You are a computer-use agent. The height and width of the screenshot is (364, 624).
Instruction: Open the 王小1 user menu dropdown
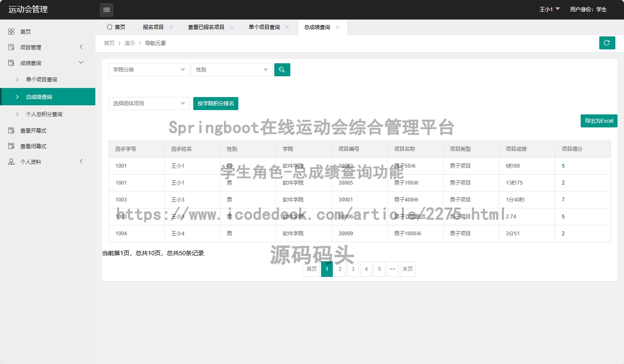(x=550, y=9)
